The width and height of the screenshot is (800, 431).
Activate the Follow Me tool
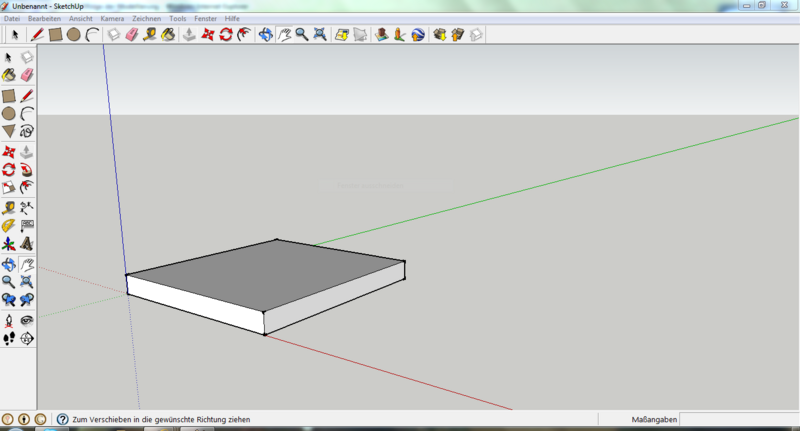27,170
